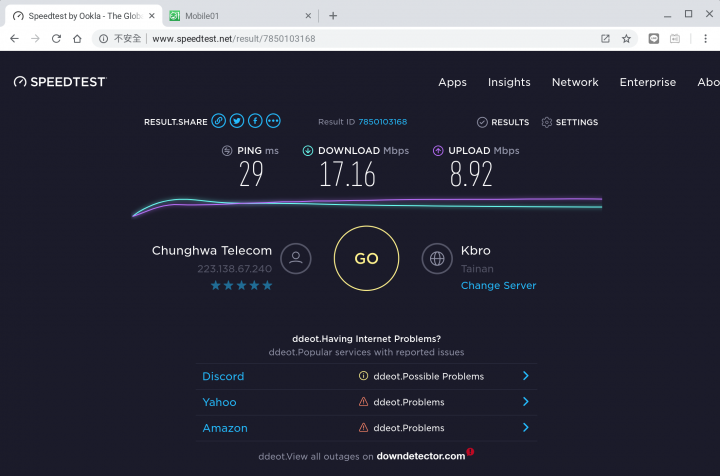Copy result link via chain icon
Screen dimensions: 720x476
coord(219,121)
